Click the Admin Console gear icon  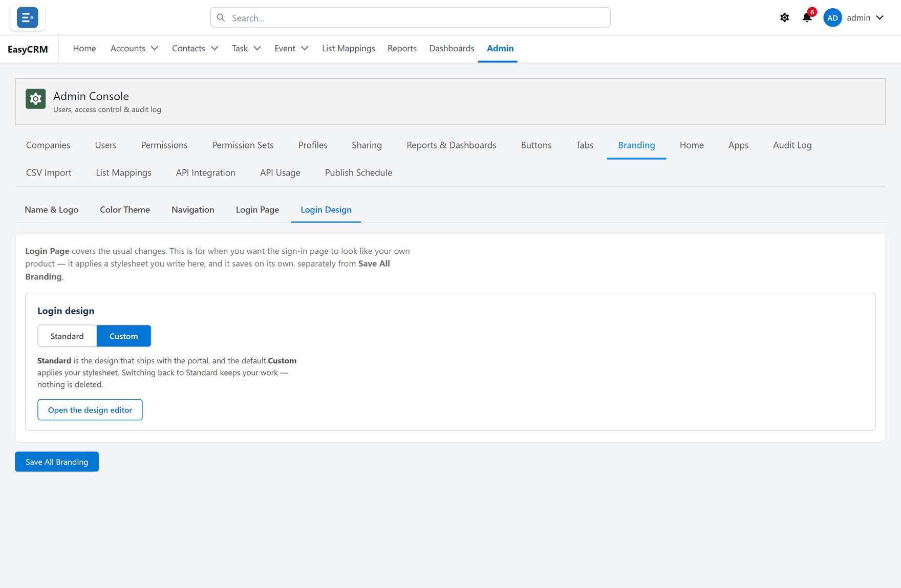35,99
